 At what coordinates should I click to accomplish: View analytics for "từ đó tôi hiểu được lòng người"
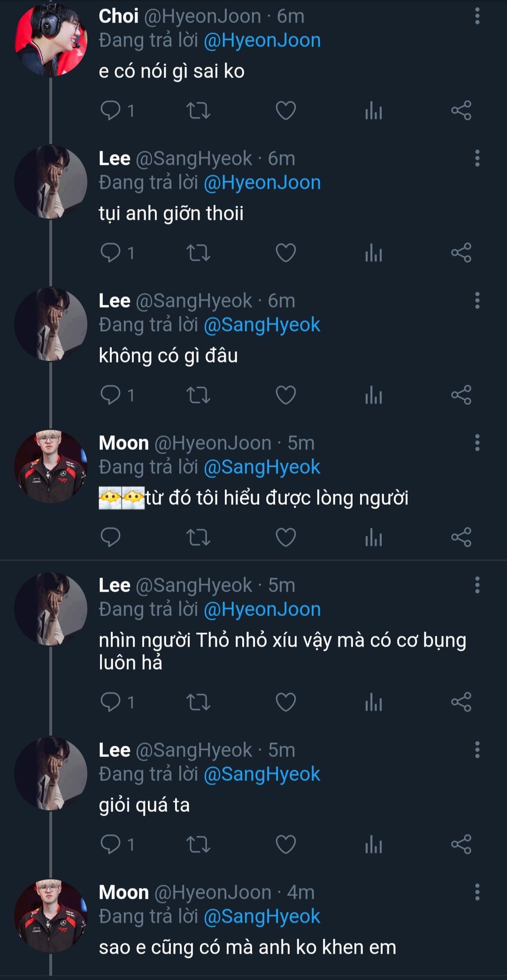tap(373, 537)
